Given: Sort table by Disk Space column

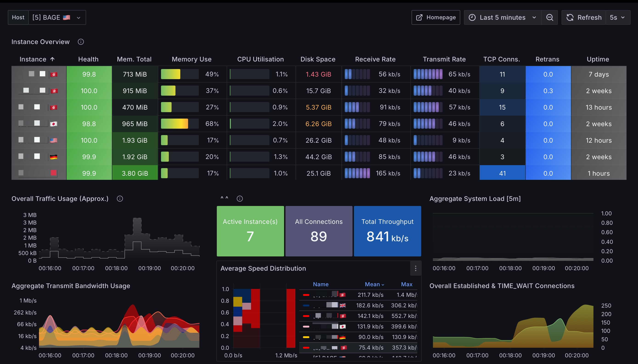Looking at the screenshot, I should click(x=318, y=59).
